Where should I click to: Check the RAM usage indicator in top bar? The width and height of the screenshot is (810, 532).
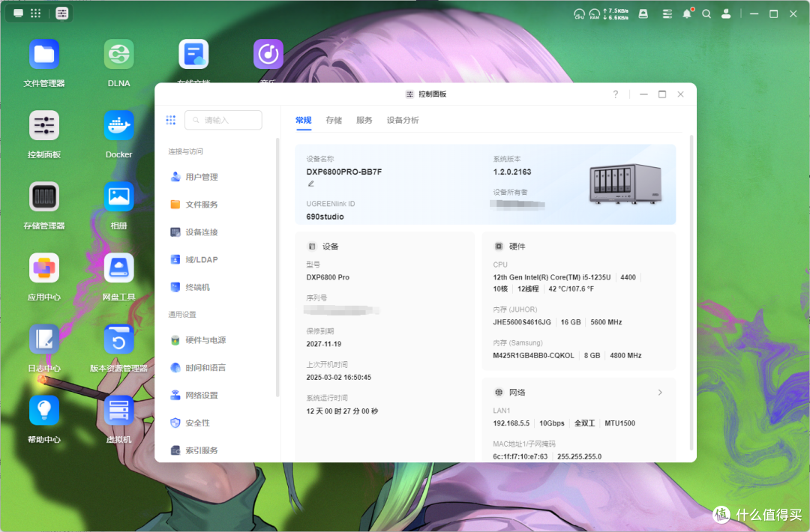[x=595, y=14]
